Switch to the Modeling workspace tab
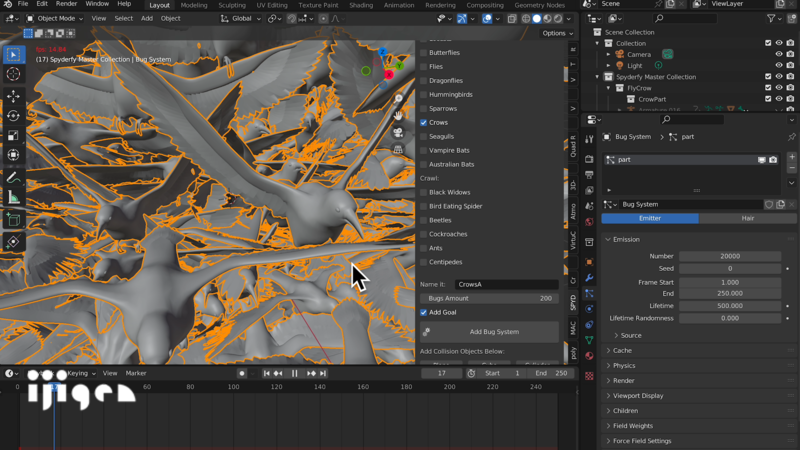 (x=194, y=5)
